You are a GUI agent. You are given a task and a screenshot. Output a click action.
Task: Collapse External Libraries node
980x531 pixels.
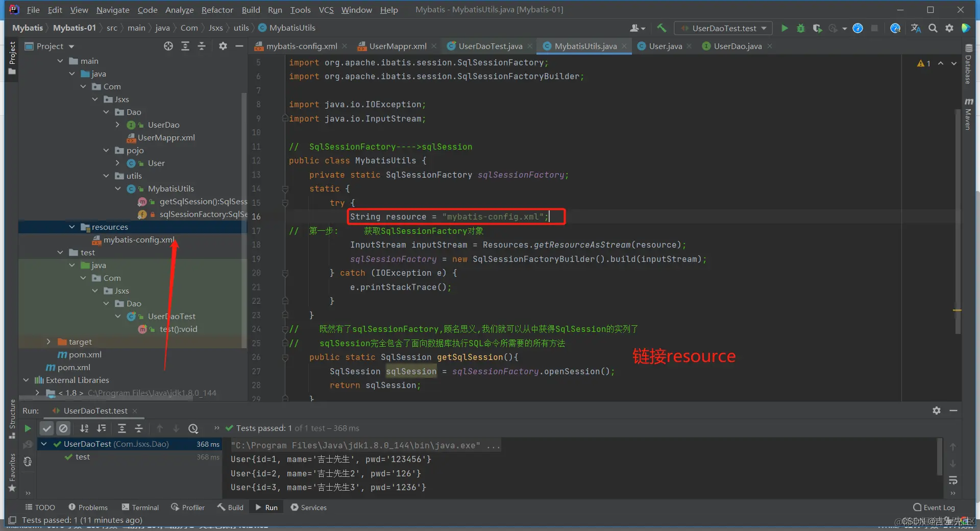(26, 380)
